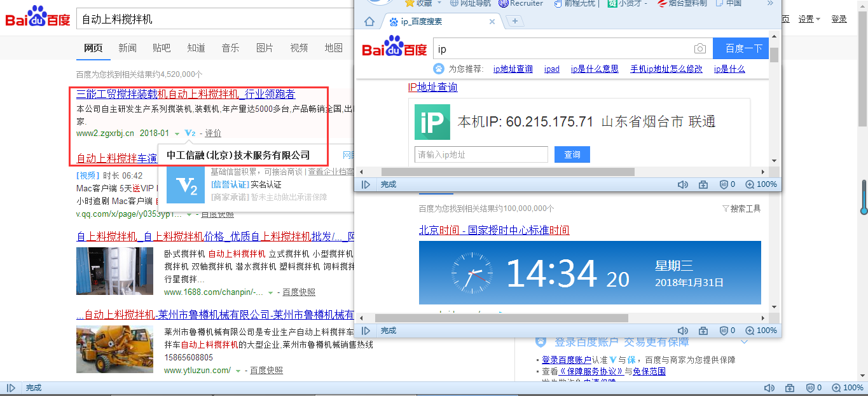
Task: Click the home icon beside ip_百度搜索 tab
Action: tap(369, 22)
